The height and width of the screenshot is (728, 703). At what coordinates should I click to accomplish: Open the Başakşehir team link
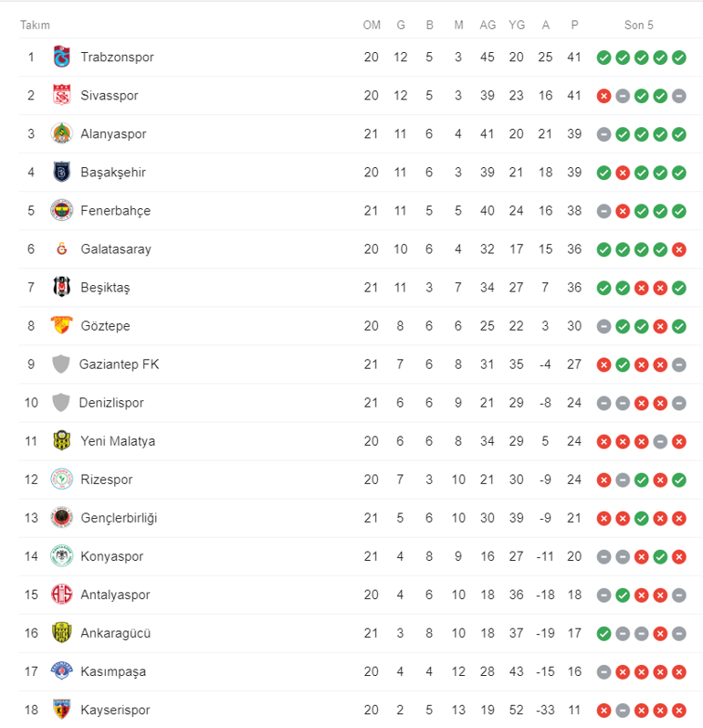tap(112, 172)
